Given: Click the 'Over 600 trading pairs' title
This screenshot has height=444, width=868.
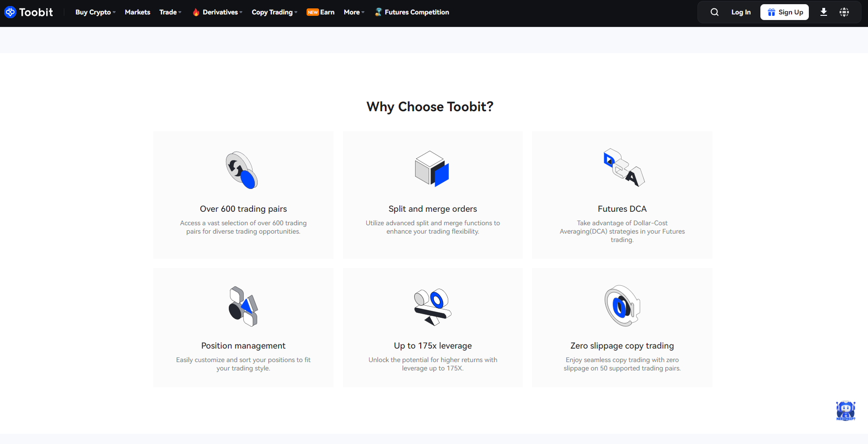Looking at the screenshot, I should 243,209.
